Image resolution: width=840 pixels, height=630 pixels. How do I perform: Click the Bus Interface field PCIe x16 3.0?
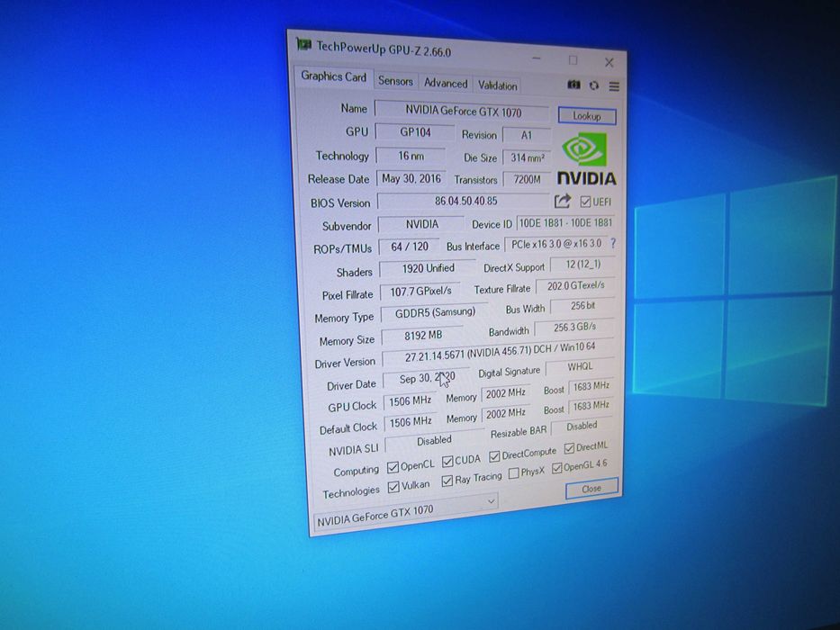(555, 244)
